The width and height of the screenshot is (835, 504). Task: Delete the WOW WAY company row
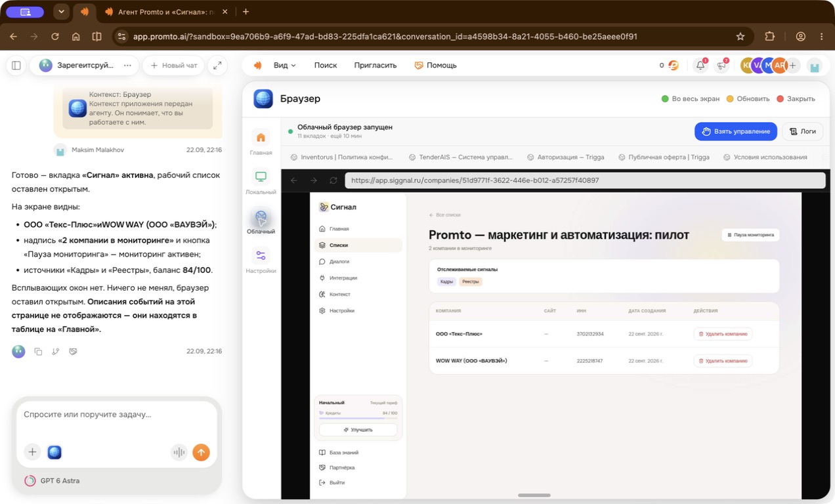pos(723,361)
